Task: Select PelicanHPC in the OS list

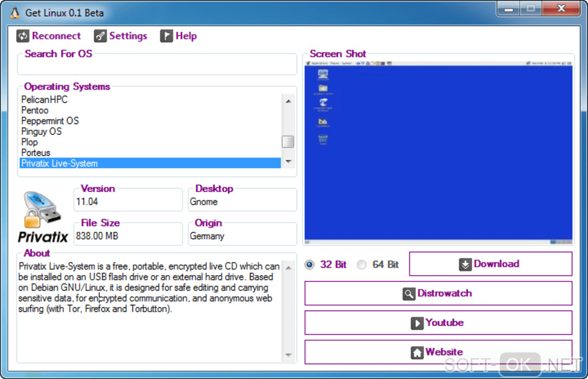Action: tap(150, 99)
